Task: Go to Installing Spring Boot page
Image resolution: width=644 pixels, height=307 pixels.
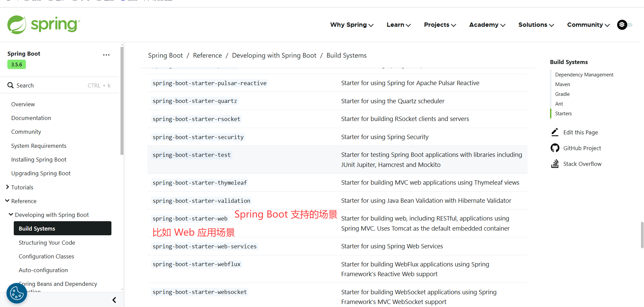Action: point(39,160)
